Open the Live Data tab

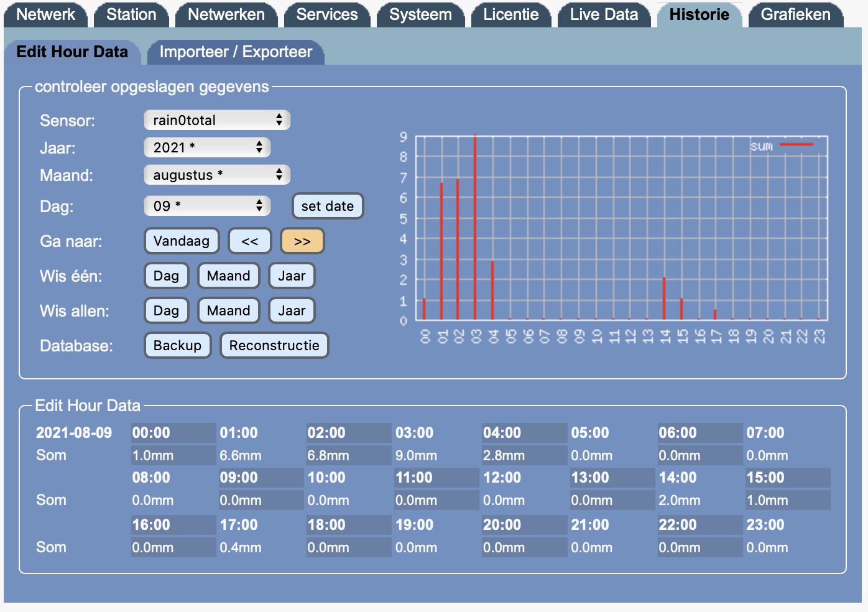[604, 14]
